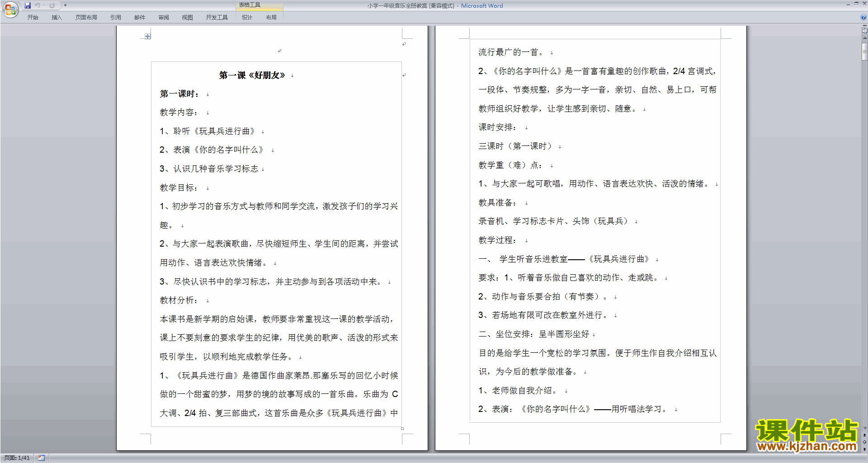
Task: Redo the last action
Action: 52,5
